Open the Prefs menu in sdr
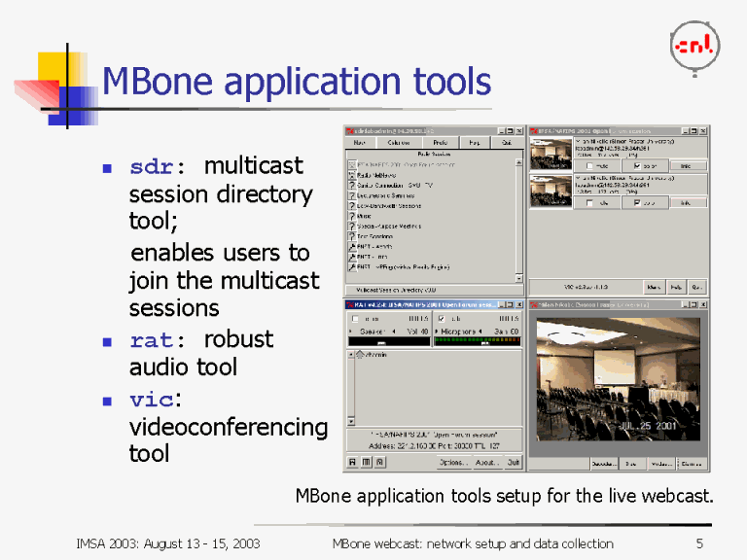747x560 pixels. [440, 142]
